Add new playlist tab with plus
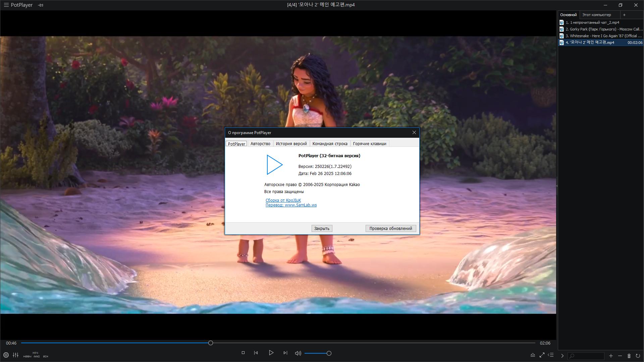Image resolution: width=644 pixels, height=362 pixels. [624, 15]
